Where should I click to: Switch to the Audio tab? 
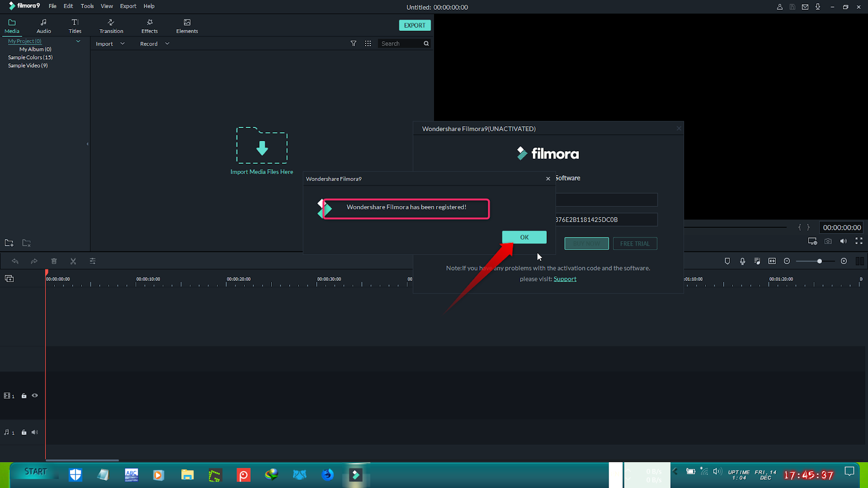43,26
